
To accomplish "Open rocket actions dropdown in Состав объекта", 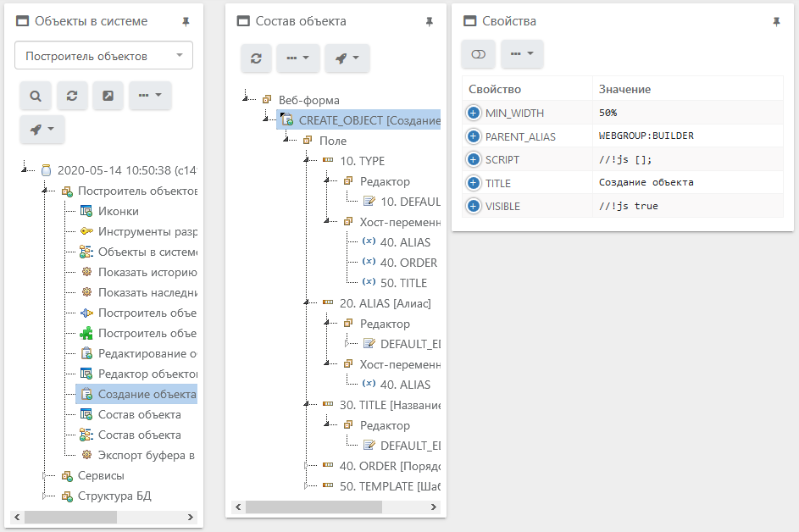I will click(x=347, y=58).
